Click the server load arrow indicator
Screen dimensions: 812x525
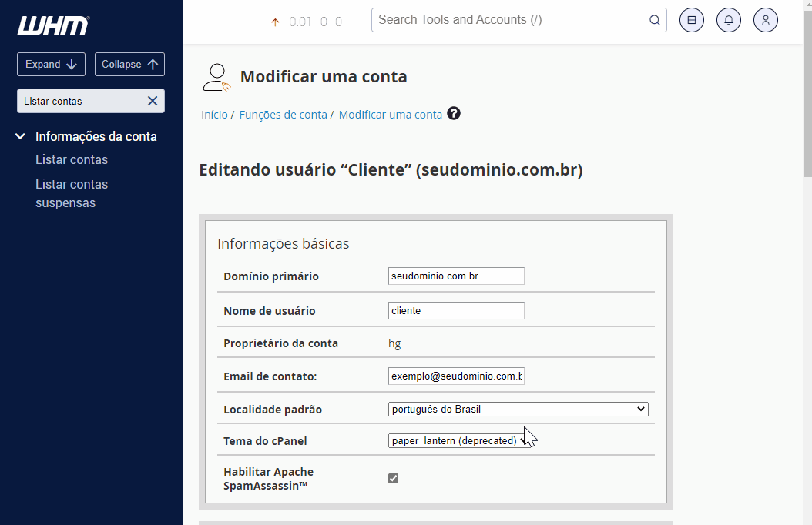(276, 22)
